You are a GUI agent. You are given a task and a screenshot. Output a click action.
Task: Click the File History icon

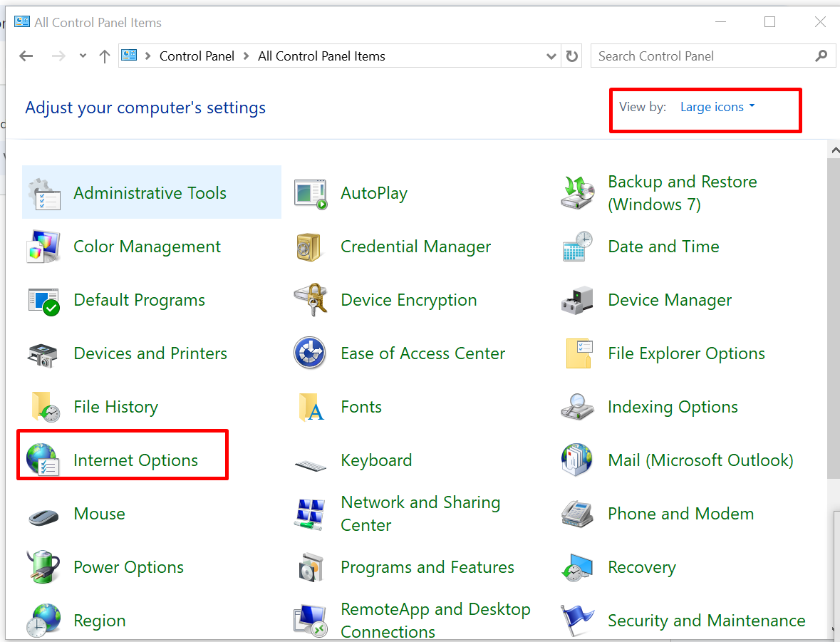(46, 407)
